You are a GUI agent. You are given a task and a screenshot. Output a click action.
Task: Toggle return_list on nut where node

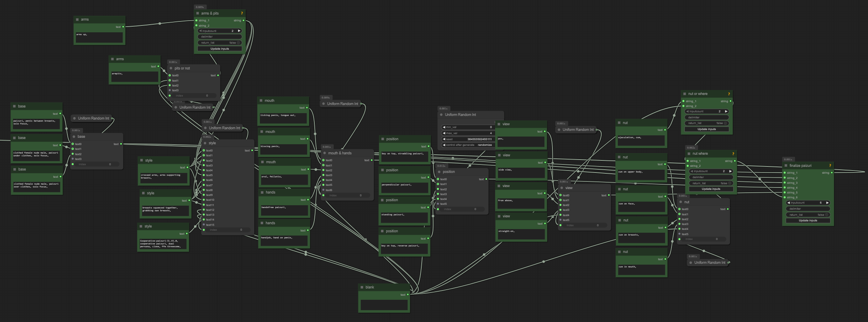click(711, 183)
